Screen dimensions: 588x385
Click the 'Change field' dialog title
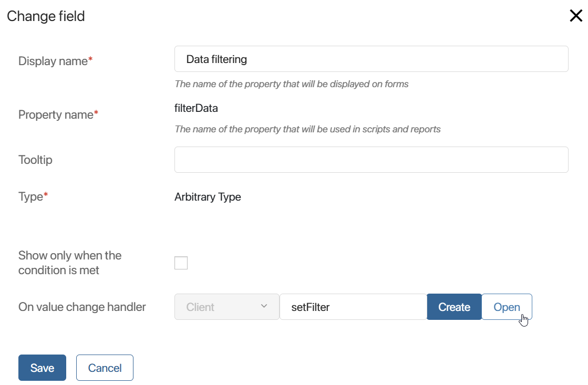point(46,16)
